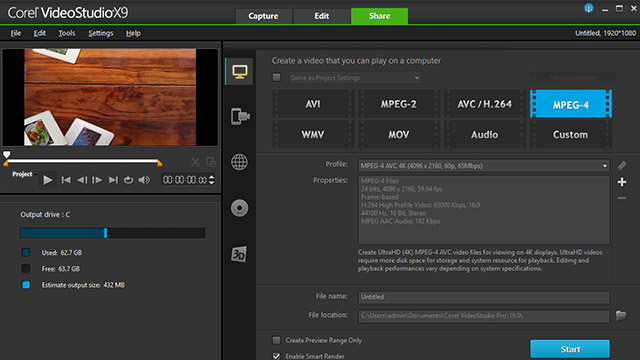Click the Start render button
This screenshot has height=360, width=640.
click(570, 349)
